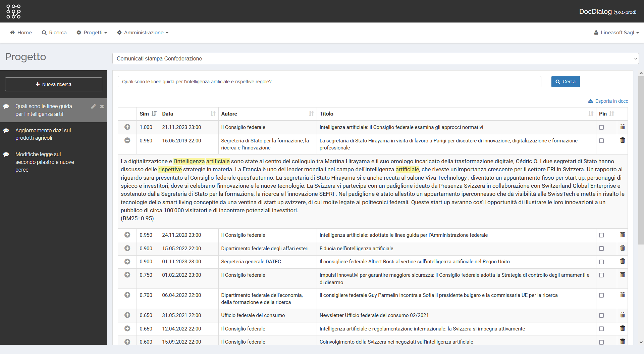The height and width of the screenshot is (354, 644).
Task: Pin the Newsletter Ufficio federale del consumo result
Action: pyautogui.click(x=601, y=315)
